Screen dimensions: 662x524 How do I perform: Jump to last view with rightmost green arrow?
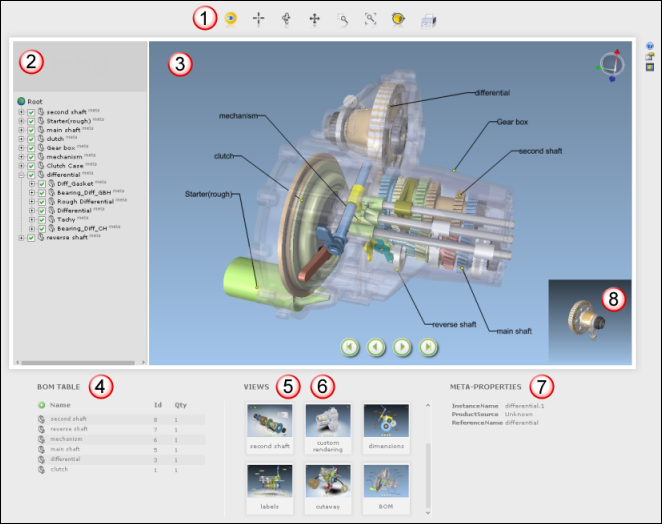(x=428, y=347)
